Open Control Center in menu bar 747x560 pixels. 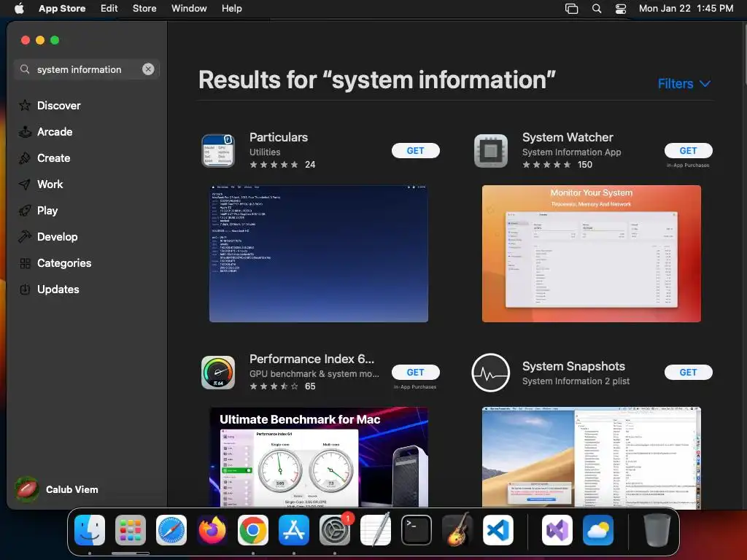point(621,8)
